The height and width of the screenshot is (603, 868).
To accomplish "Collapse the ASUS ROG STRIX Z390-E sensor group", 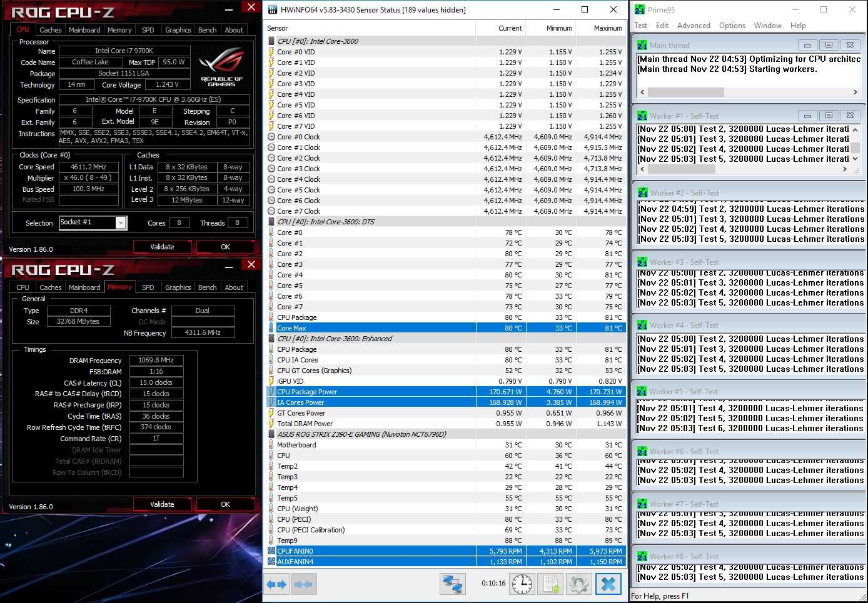I will [271, 434].
